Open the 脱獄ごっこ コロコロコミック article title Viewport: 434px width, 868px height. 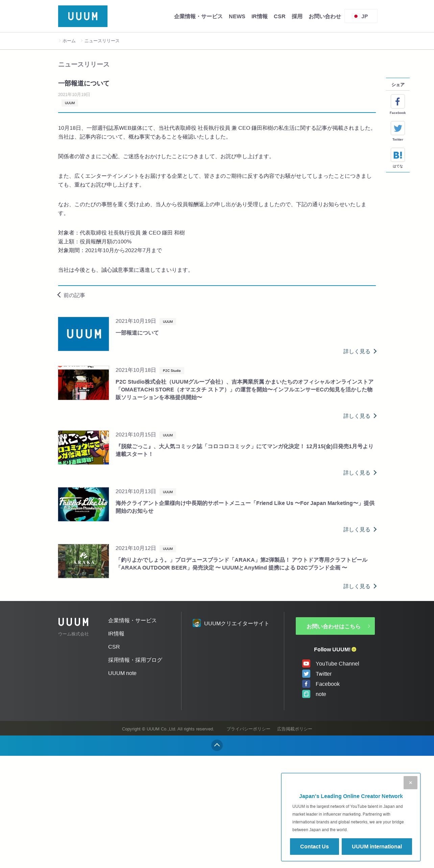244,450
